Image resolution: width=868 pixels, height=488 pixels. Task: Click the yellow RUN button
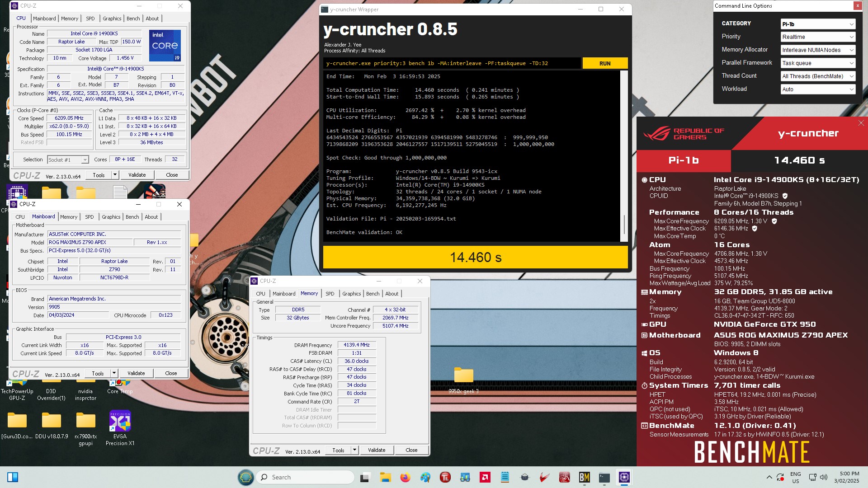(x=605, y=63)
